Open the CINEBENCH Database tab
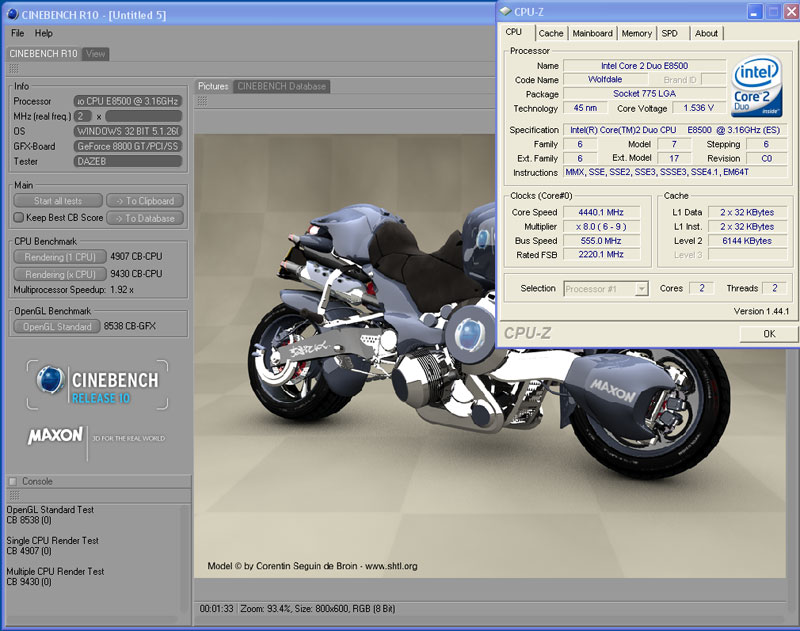The image size is (800, 631). click(282, 86)
